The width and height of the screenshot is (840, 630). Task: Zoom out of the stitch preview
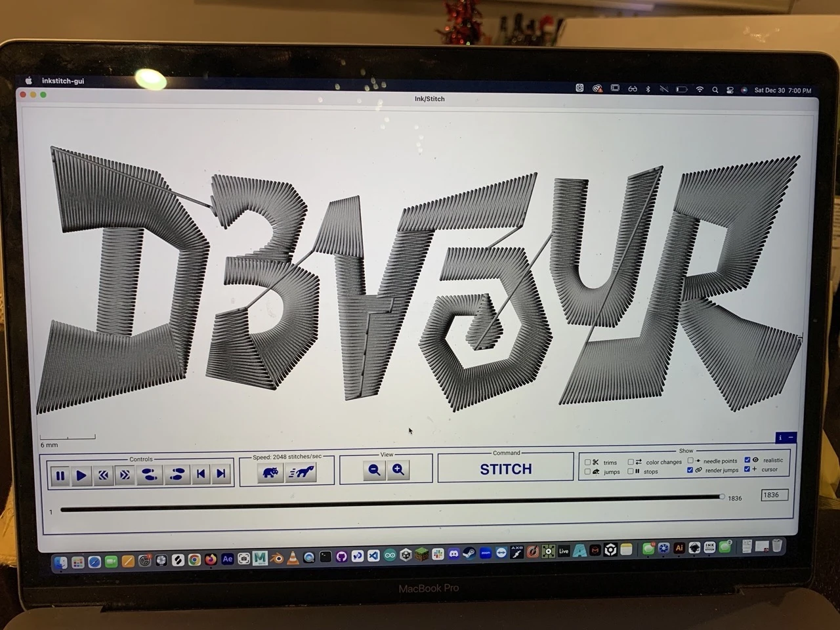pos(374,470)
